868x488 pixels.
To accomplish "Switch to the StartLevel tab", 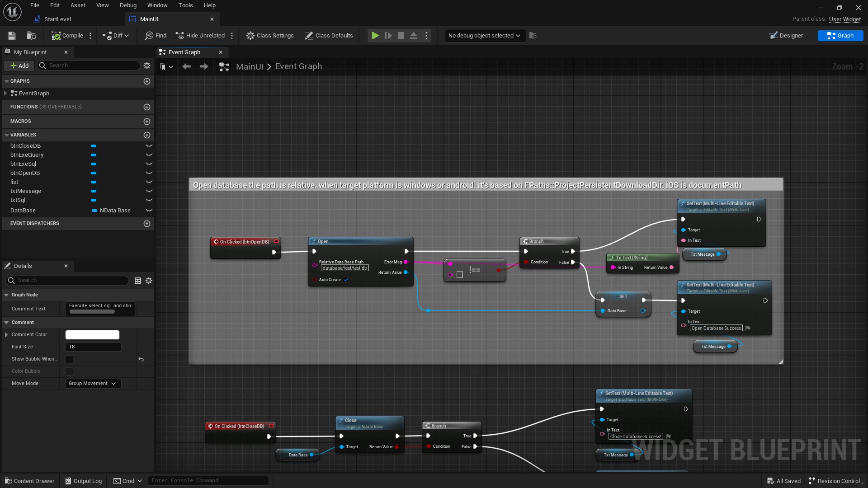I will [x=57, y=19].
